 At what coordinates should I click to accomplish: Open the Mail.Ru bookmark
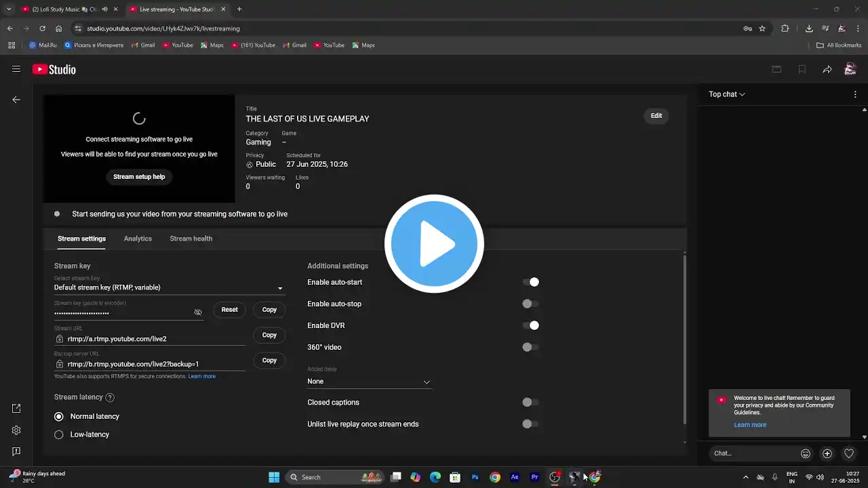coord(43,45)
